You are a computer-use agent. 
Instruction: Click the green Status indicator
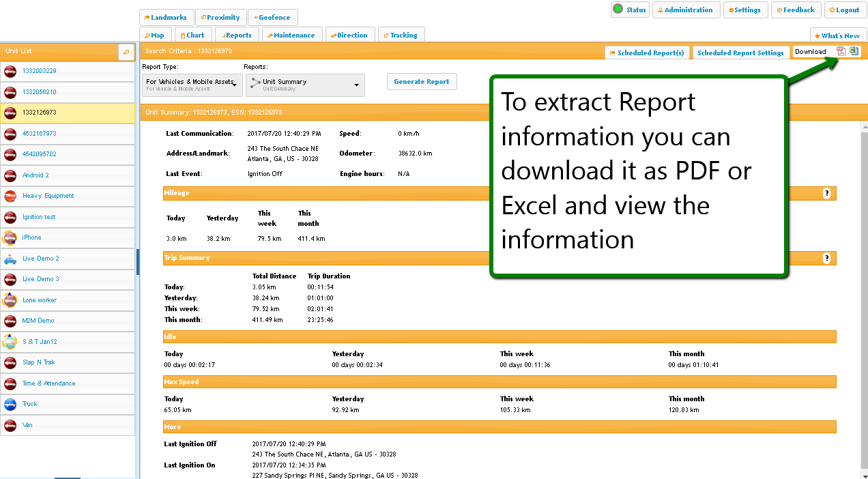[x=618, y=10]
